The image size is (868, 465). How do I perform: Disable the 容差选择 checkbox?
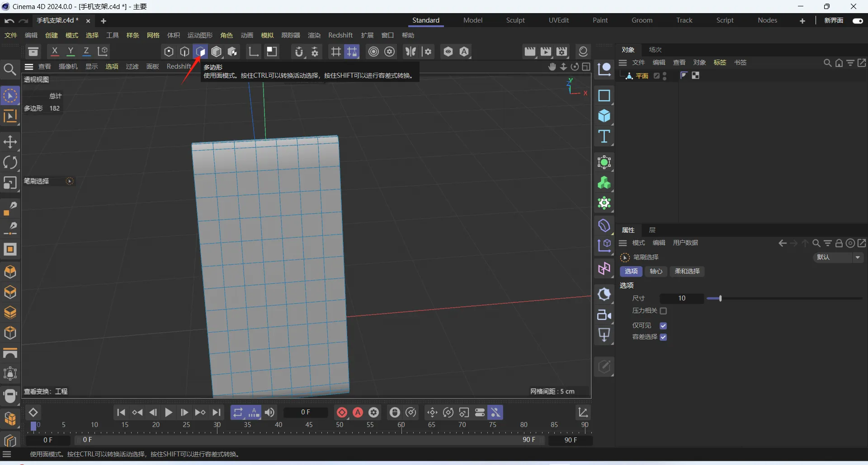pyautogui.click(x=663, y=337)
